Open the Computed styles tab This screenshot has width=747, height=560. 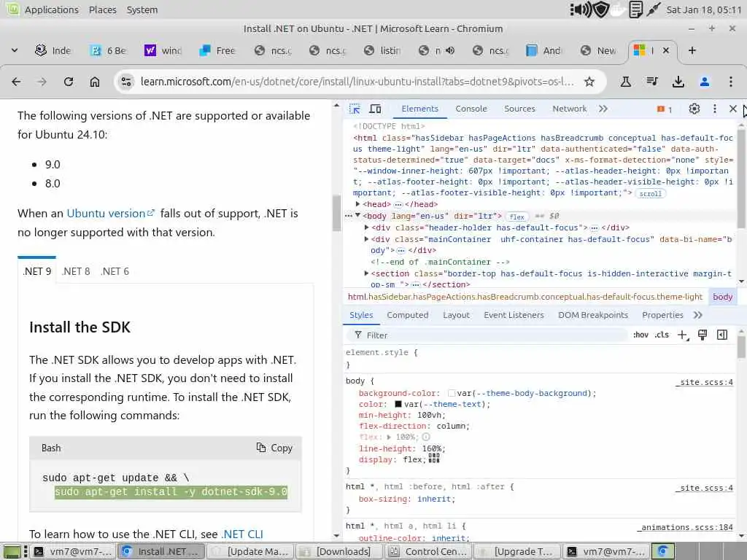point(407,315)
